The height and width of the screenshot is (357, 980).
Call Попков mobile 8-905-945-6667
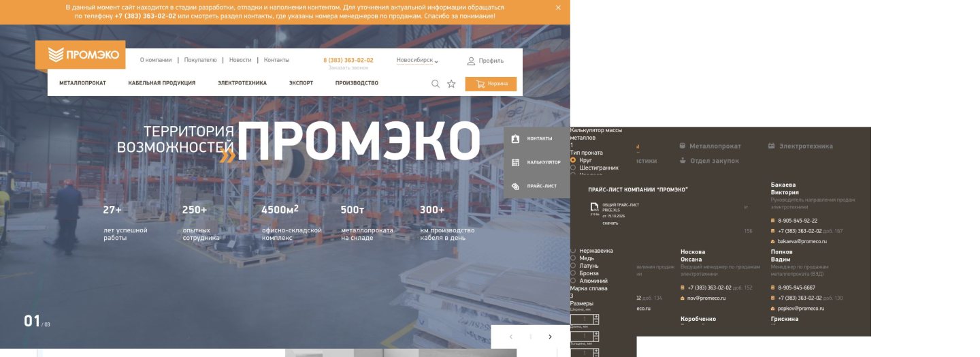[796, 288]
